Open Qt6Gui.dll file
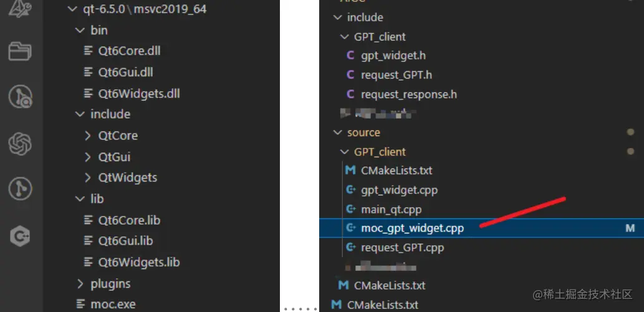Viewport: 644px width, 312px height. [126, 72]
